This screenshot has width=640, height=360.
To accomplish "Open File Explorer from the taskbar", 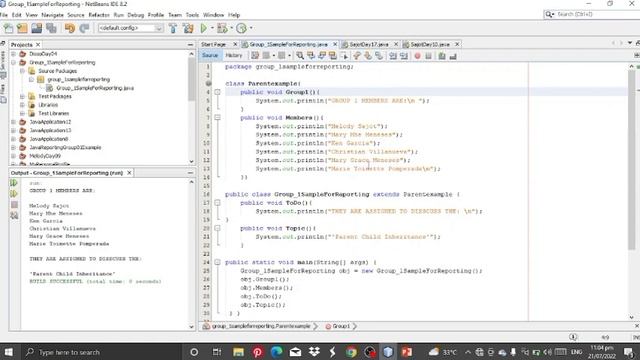I will 238,352.
